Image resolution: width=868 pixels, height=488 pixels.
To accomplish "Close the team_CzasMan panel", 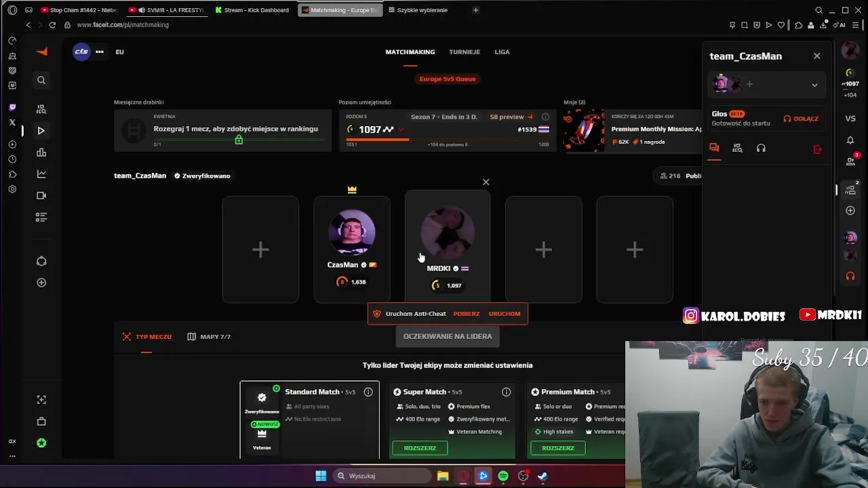I will [816, 56].
